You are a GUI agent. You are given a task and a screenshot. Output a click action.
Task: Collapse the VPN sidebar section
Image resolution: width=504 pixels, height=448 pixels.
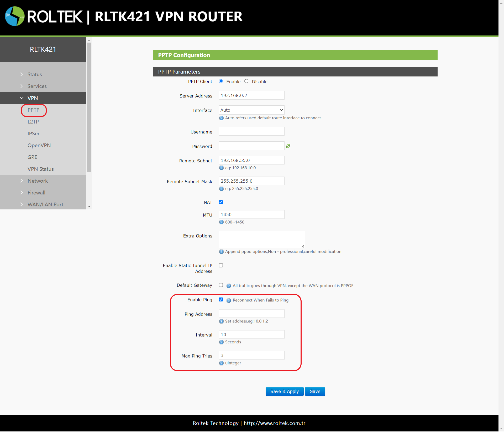(33, 98)
